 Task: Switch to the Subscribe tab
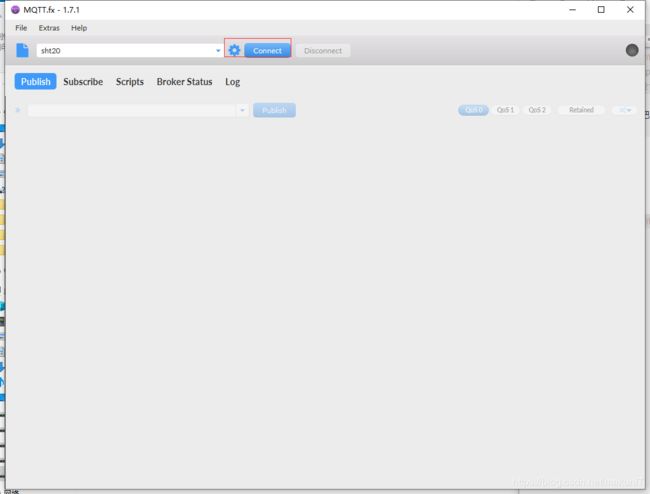(83, 82)
